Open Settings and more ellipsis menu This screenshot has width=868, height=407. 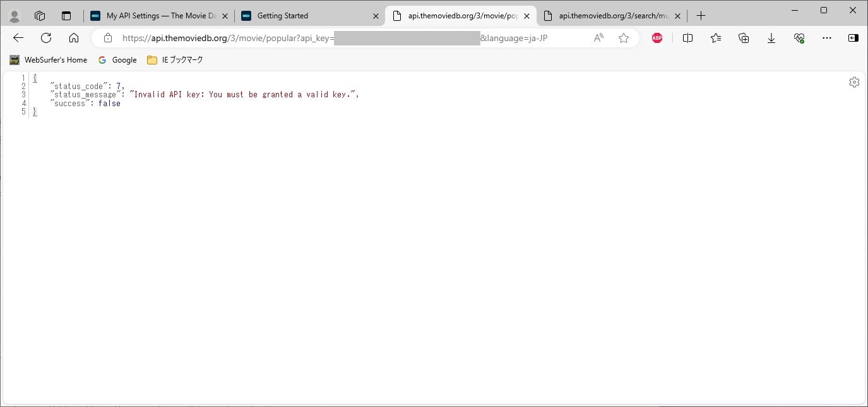(827, 38)
